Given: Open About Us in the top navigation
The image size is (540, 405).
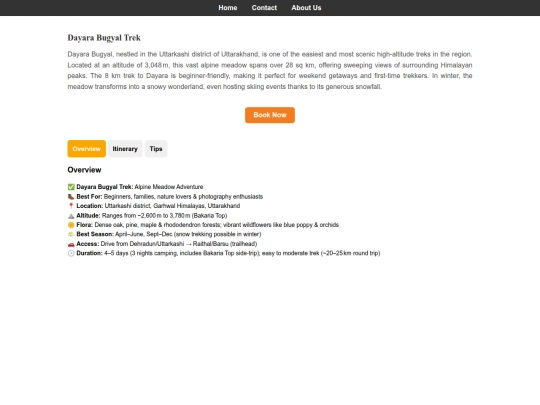Looking at the screenshot, I should point(306,8).
